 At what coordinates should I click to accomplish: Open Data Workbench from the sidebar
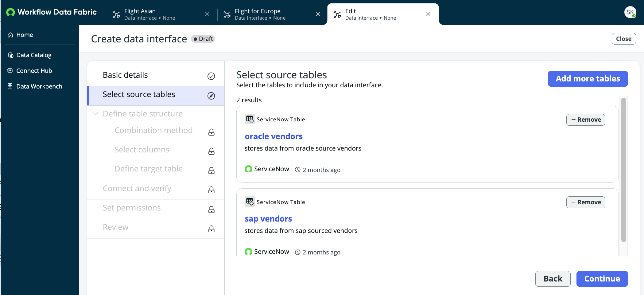click(x=40, y=86)
